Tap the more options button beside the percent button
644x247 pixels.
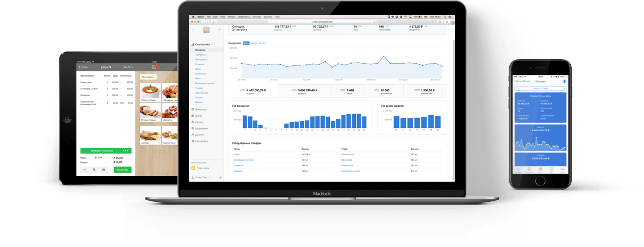(84, 169)
